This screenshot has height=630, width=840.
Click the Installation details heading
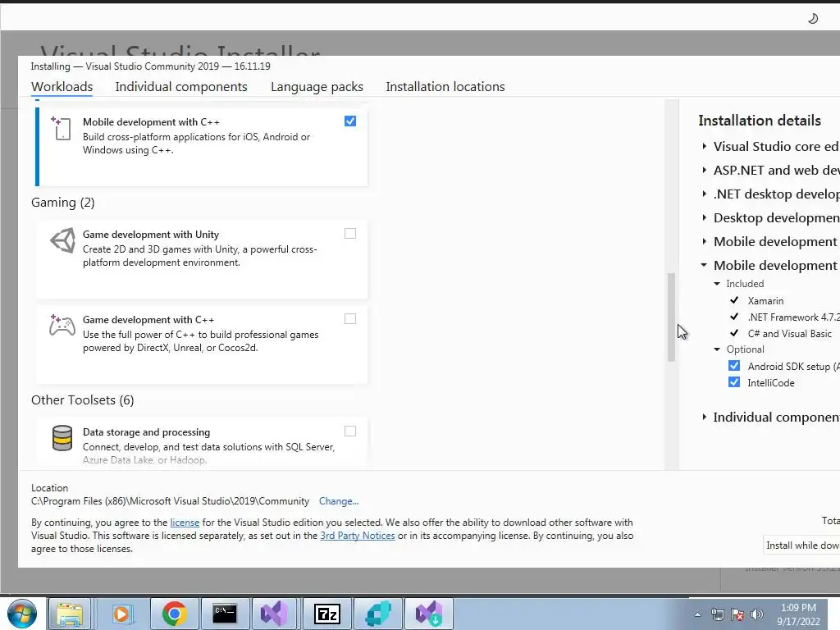pos(760,121)
